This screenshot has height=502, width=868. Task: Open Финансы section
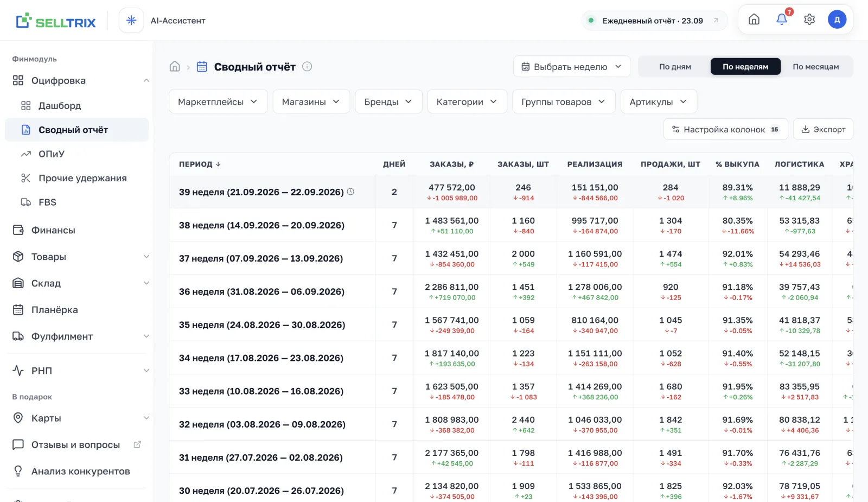pos(76,230)
